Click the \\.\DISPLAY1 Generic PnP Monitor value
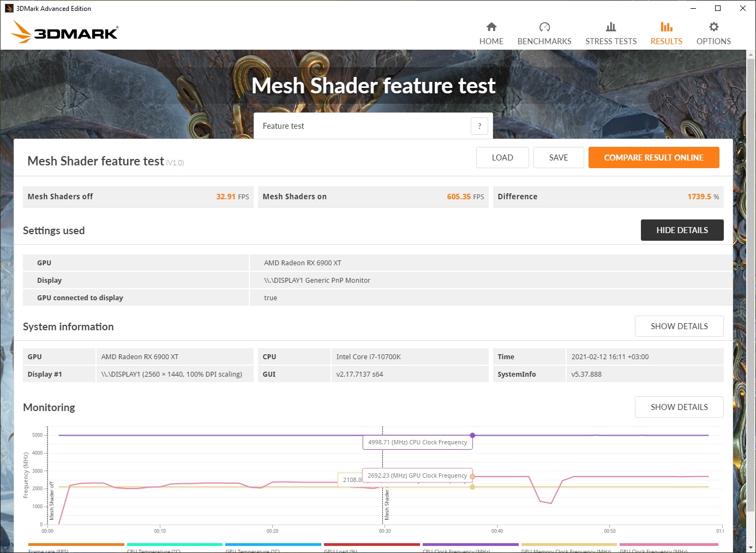Viewport: 756px width, 553px height. (317, 281)
